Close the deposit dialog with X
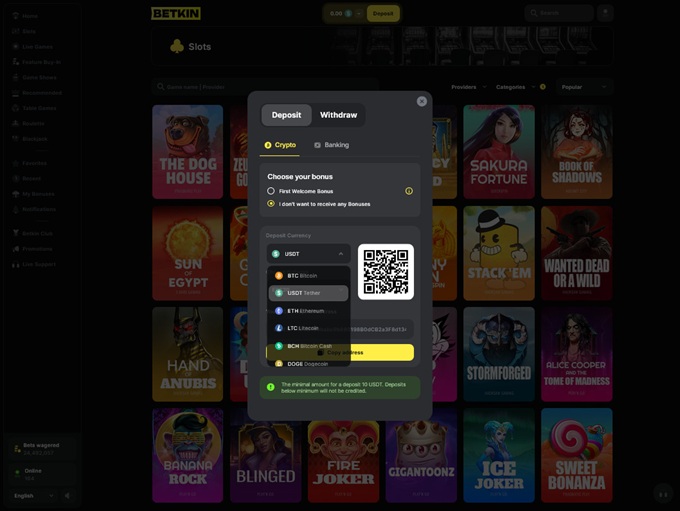Screen dimensions: 680x511 point(422,101)
